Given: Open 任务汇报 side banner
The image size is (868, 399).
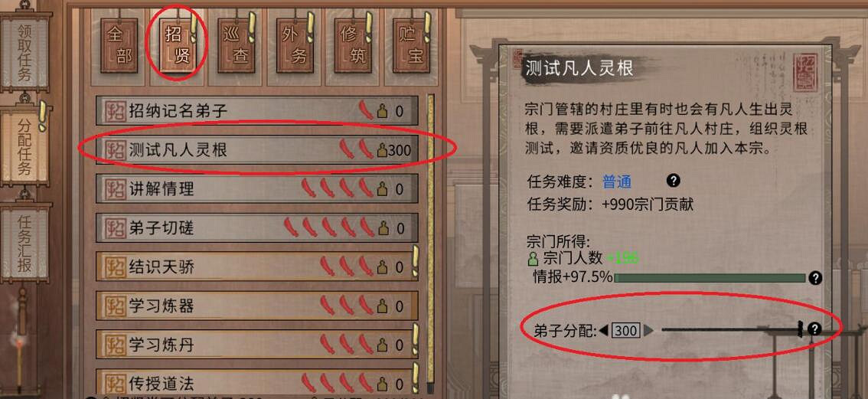Looking at the screenshot, I should click(x=25, y=242).
